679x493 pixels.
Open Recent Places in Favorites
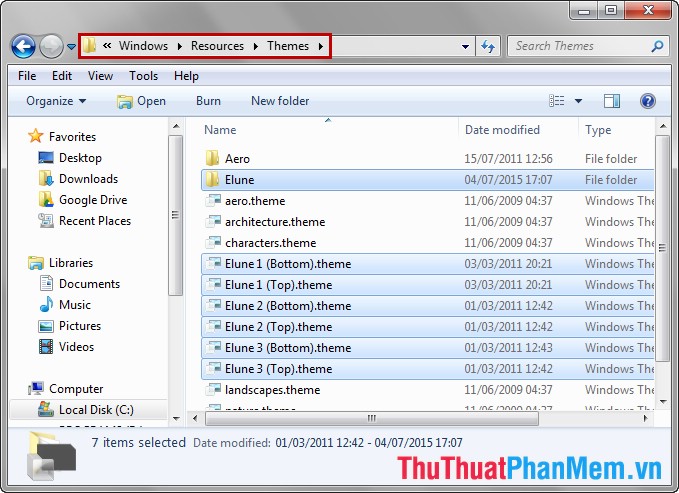[x=84, y=221]
